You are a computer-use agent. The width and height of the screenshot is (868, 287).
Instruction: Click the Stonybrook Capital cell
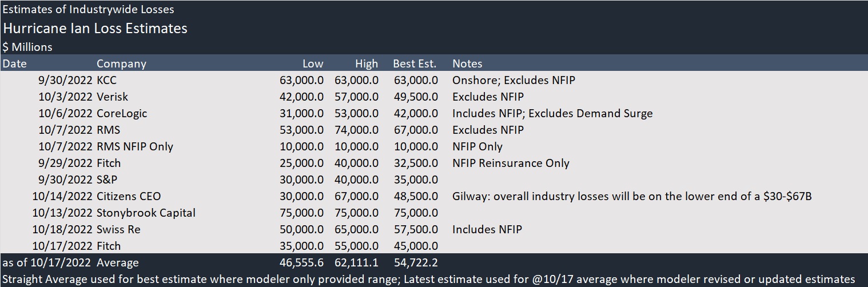(146, 213)
